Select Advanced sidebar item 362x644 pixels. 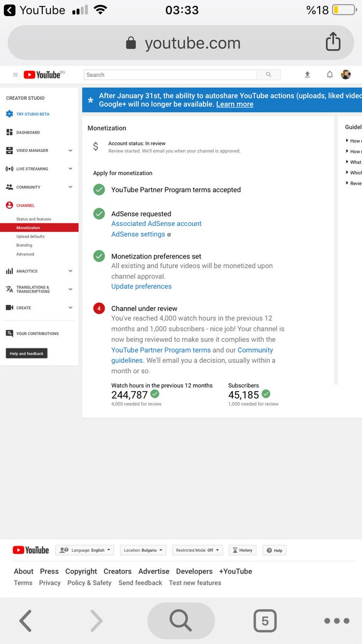(25, 254)
